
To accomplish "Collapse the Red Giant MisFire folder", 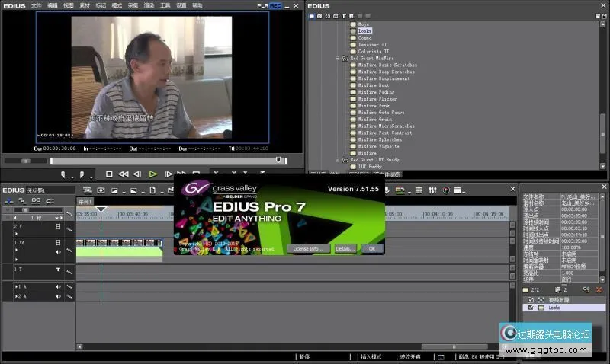I will [338, 58].
